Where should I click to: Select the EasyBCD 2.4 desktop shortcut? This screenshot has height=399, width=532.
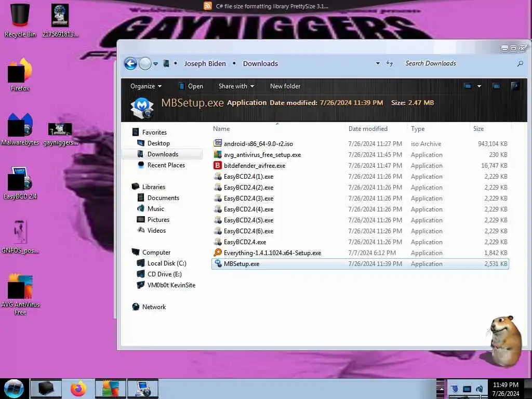point(20,182)
